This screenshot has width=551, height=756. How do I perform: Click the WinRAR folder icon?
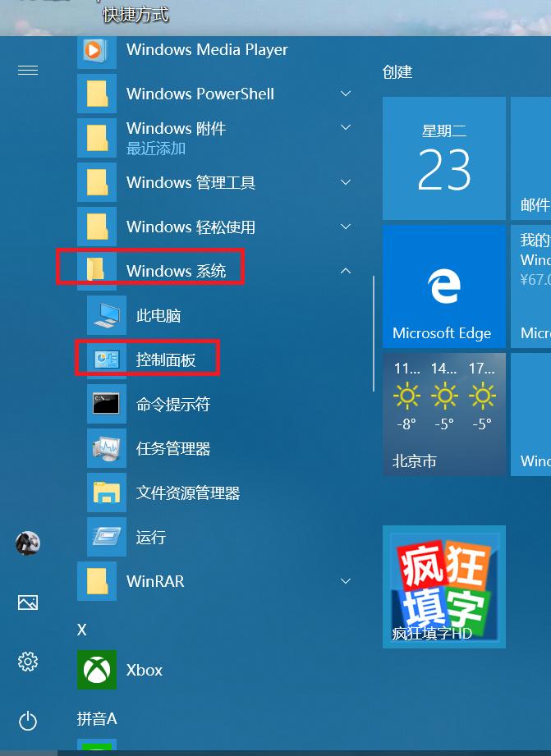(x=97, y=581)
